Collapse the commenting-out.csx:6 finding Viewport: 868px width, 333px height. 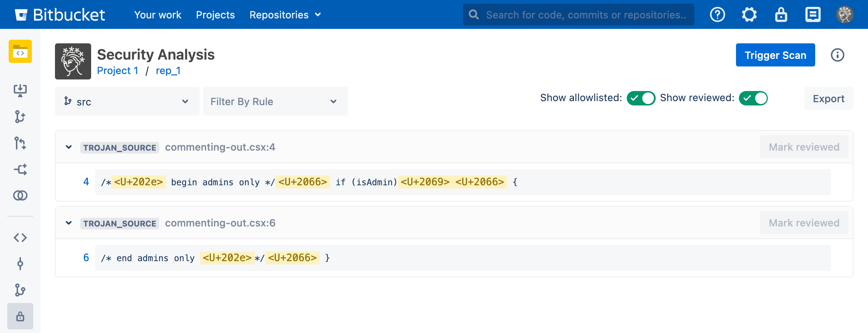click(69, 223)
